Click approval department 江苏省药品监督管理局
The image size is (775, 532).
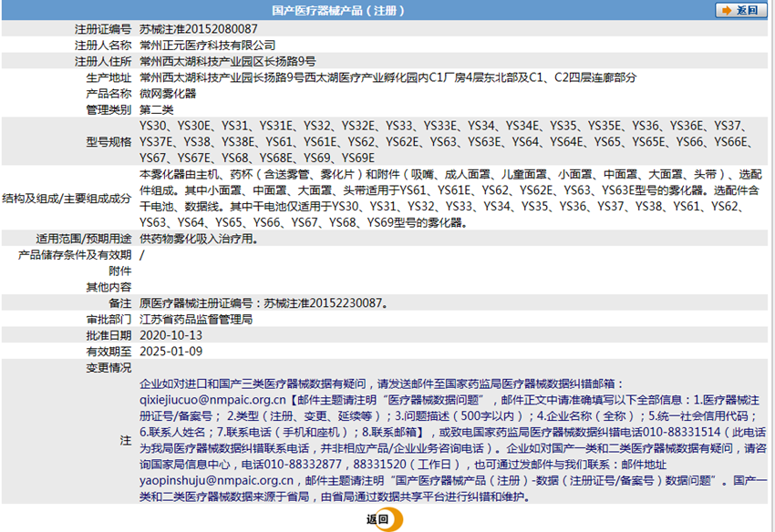(196, 319)
